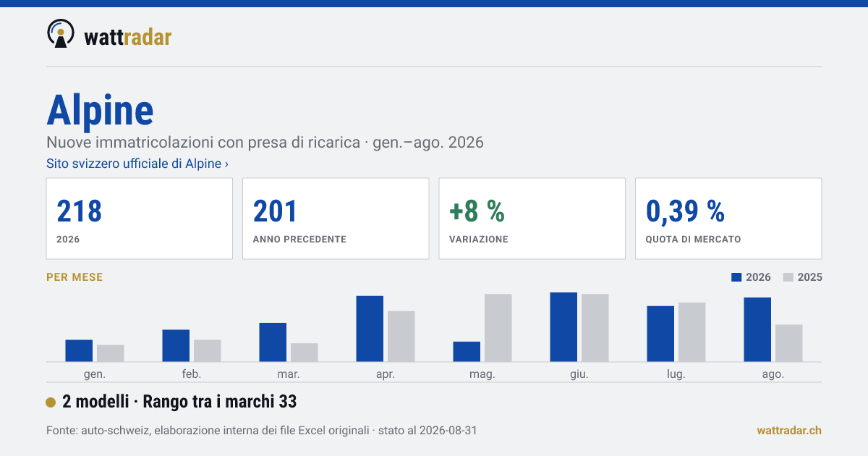Open the 218 registrations 2026 card
This screenshot has width=868, height=456.
pos(140,219)
